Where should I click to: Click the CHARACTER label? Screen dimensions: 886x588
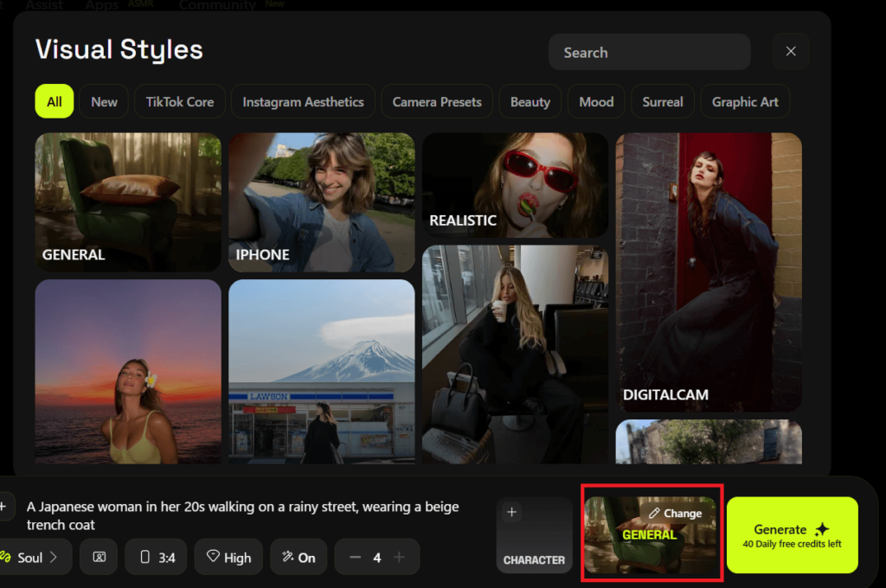pos(534,559)
